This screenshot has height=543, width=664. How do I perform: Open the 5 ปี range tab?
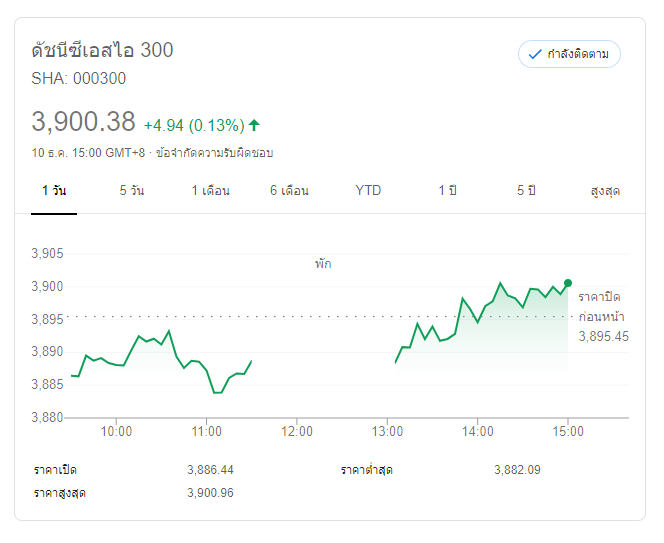pos(526,190)
